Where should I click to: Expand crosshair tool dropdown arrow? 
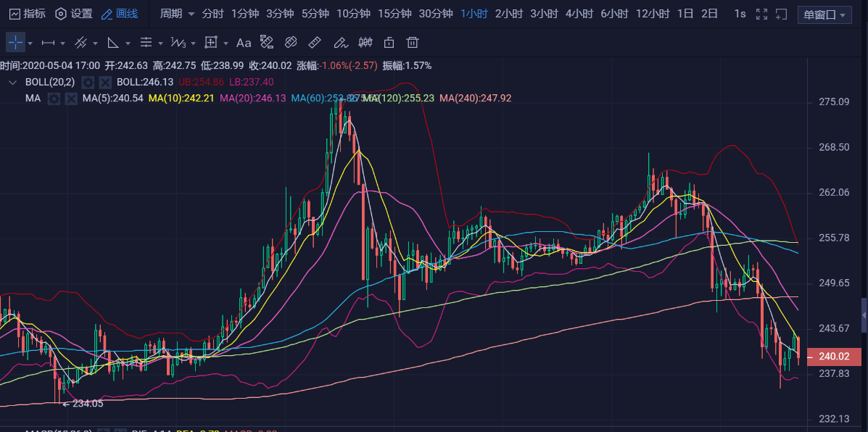click(30, 43)
